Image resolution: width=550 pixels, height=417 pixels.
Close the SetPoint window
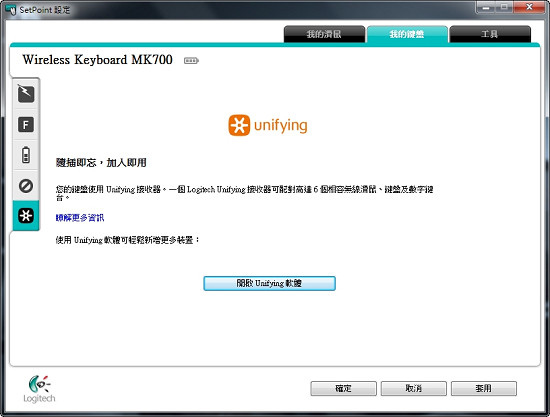point(529,7)
